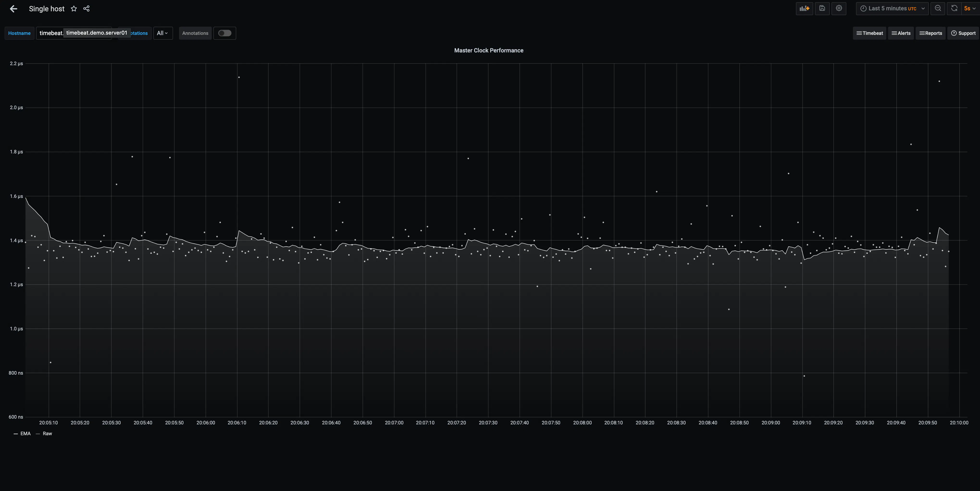980x491 pixels.
Task: Select the Hostname value field
Action: 74,33
